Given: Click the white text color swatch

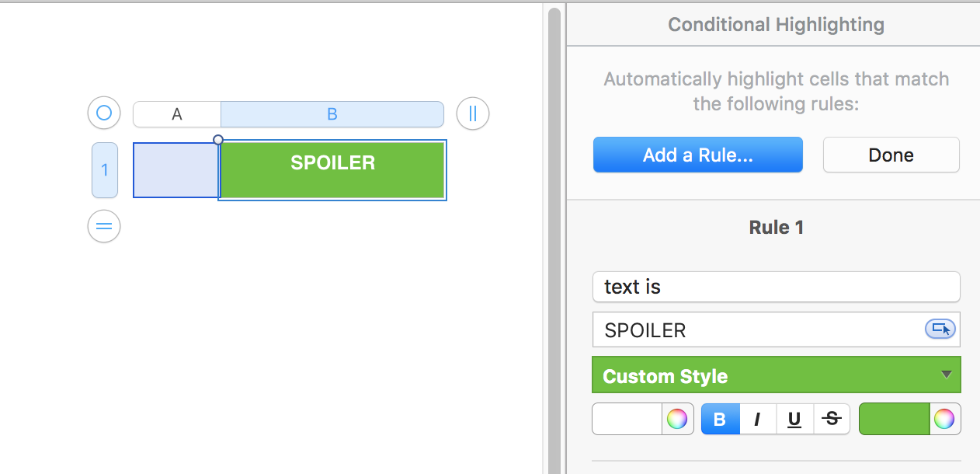Looking at the screenshot, I should point(627,420).
